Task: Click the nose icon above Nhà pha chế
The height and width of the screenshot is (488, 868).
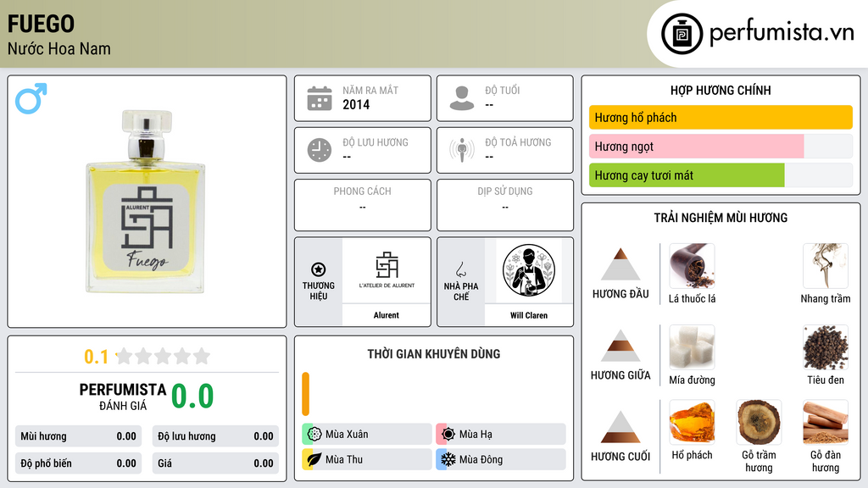Action: click(460, 269)
